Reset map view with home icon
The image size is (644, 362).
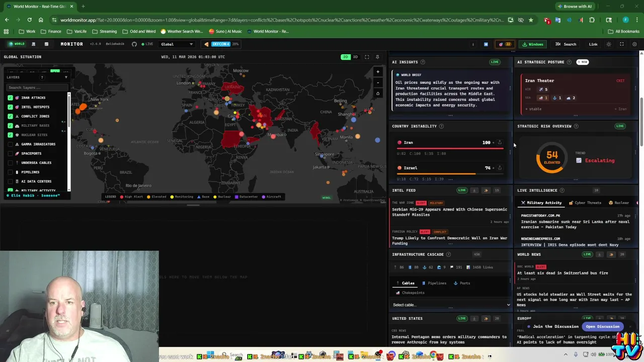[x=378, y=94]
